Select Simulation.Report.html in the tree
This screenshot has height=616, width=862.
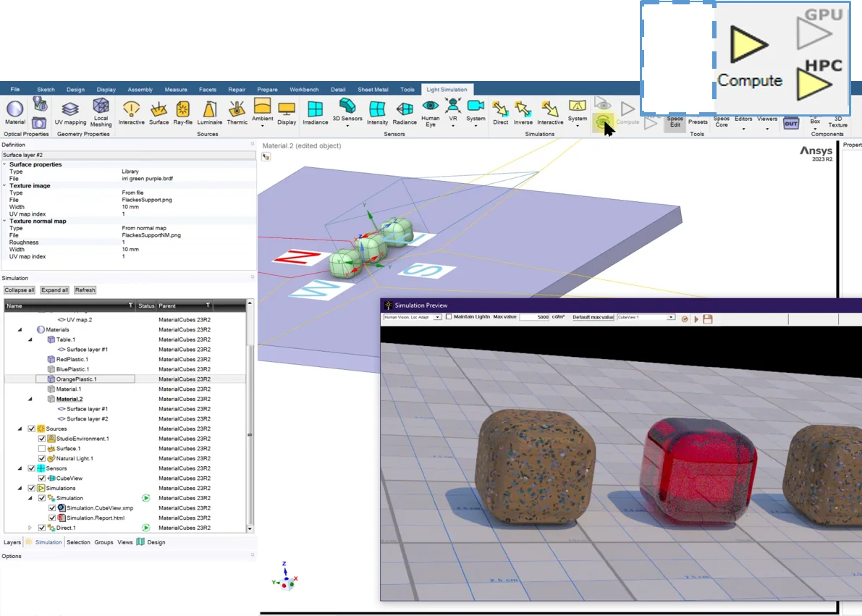pos(95,518)
